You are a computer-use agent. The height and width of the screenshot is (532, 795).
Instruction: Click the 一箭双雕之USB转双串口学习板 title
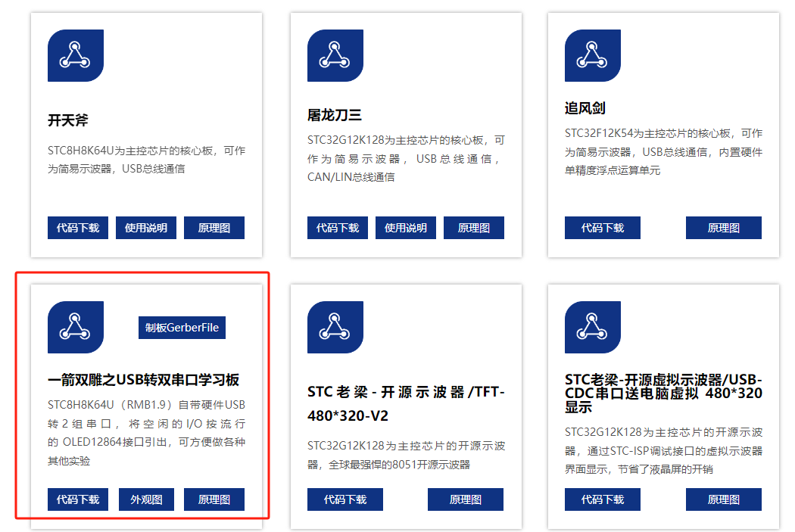[144, 380]
